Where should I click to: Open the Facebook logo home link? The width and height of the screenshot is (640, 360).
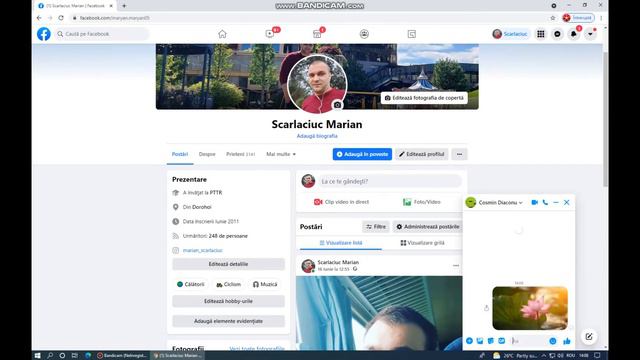pyautogui.click(x=44, y=34)
